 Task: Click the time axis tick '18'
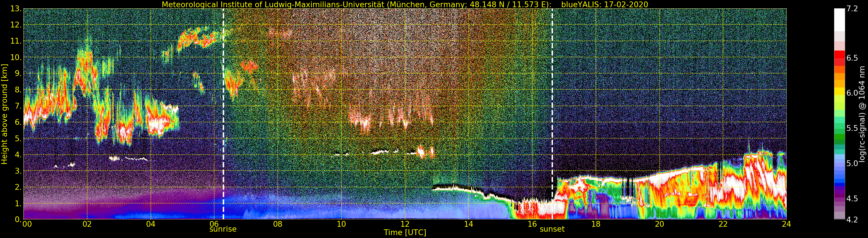pos(596,224)
